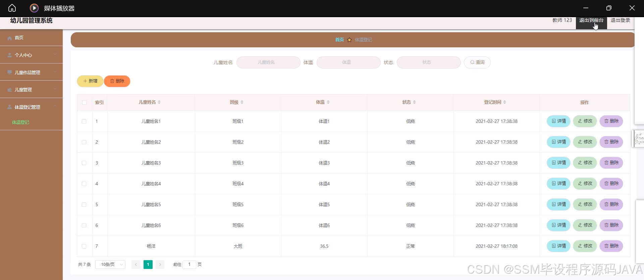Open 详情 for row 杨洋
The image size is (644, 280).
coord(558,246)
